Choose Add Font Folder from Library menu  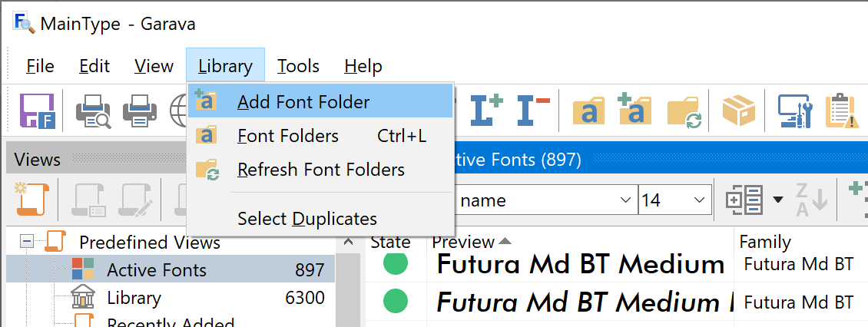(x=320, y=102)
